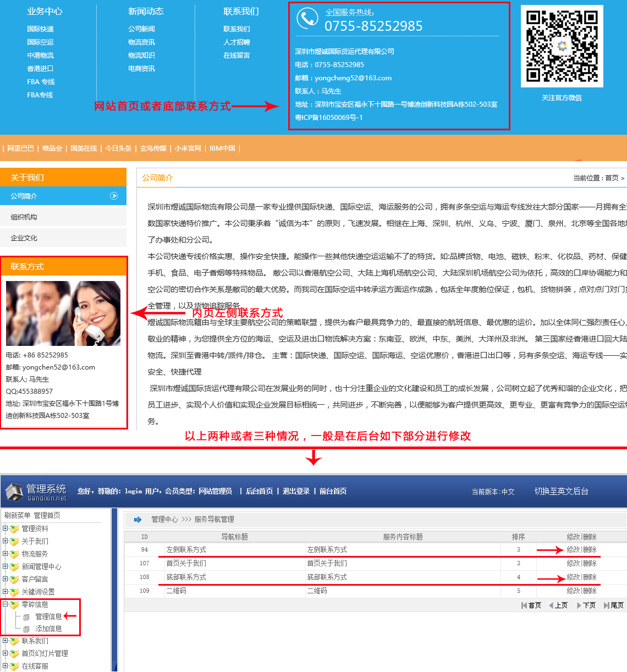Click the blue breadcrumb arrow icon
This screenshot has width=627, height=672.
pyautogui.click(x=137, y=519)
